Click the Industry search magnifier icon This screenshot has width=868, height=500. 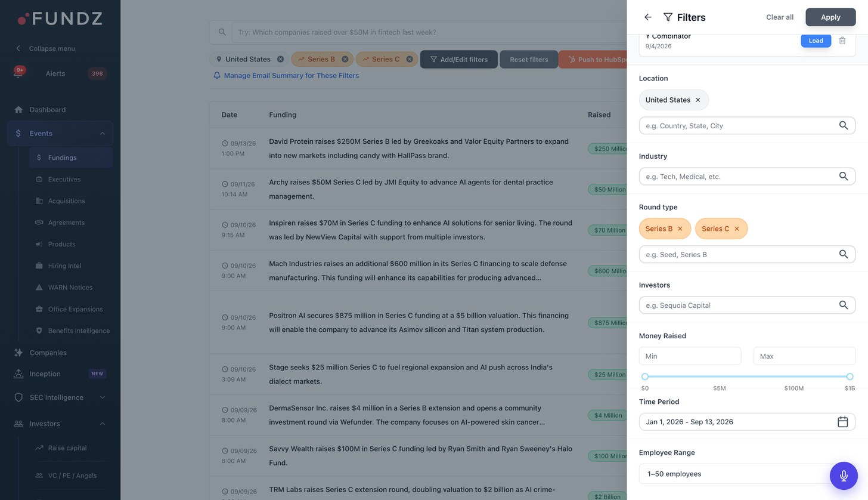(x=844, y=176)
